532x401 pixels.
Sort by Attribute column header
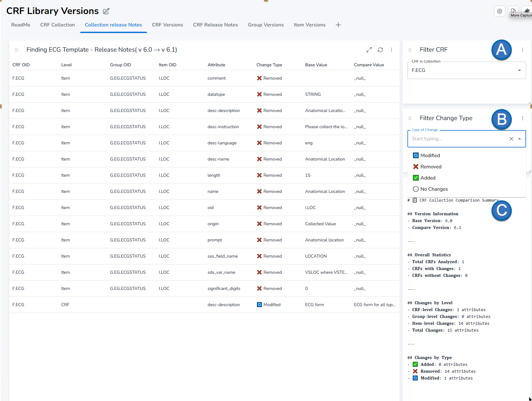click(x=216, y=65)
